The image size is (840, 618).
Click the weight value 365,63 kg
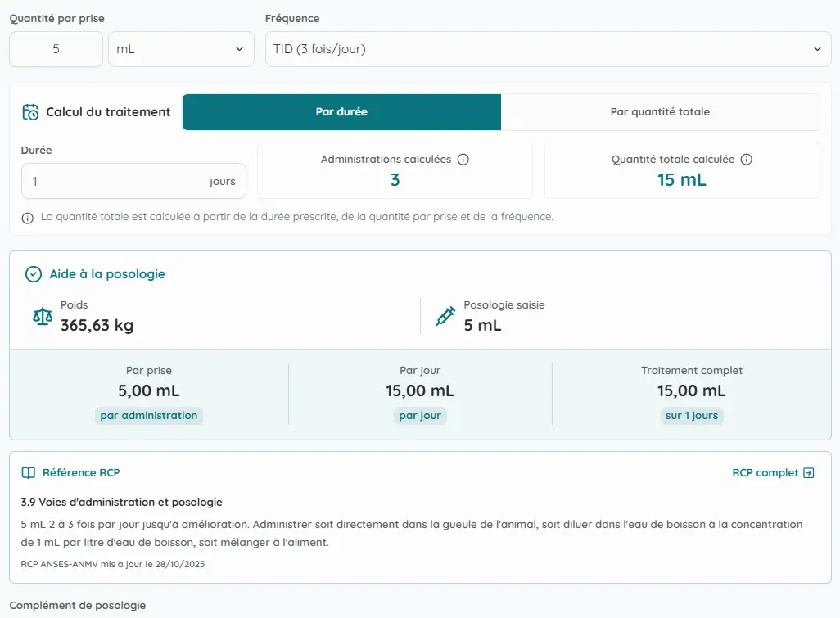pos(97,325)
